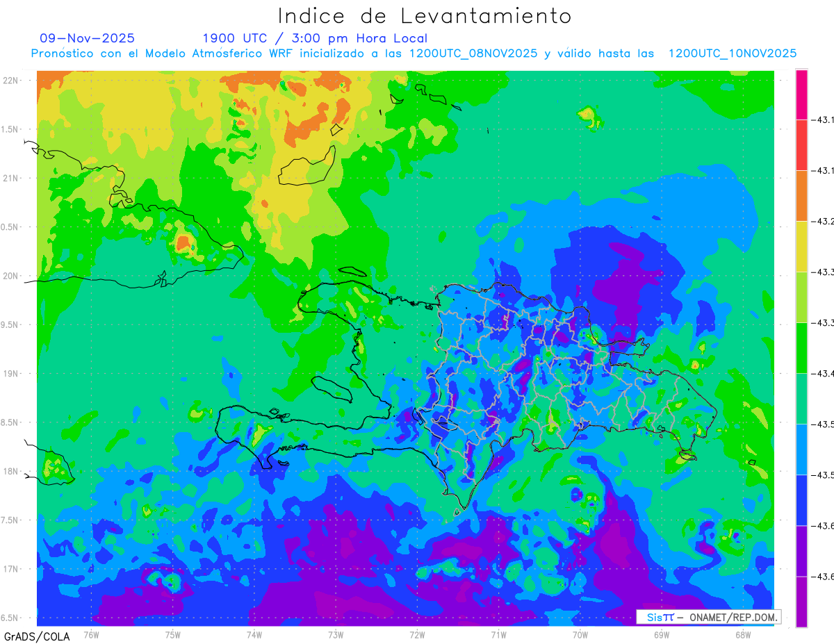This screenshot has height=644, width=834.
Task: Click latitude label '17N'
Action: pos(11,569)
